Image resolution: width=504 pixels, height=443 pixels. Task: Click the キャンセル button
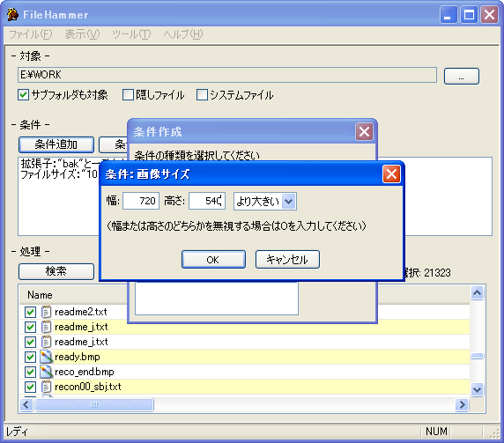287,260
